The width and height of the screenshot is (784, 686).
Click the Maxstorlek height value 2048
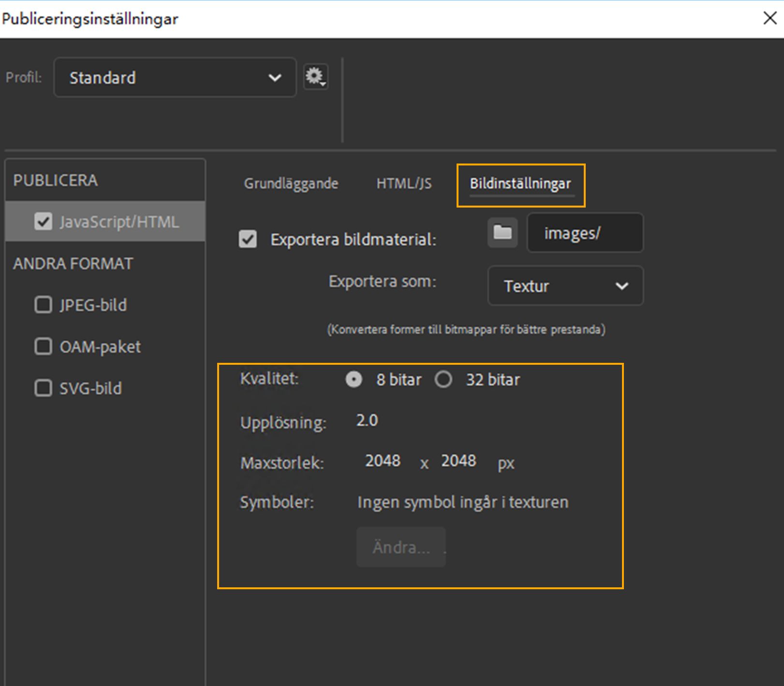coord(458,461)
